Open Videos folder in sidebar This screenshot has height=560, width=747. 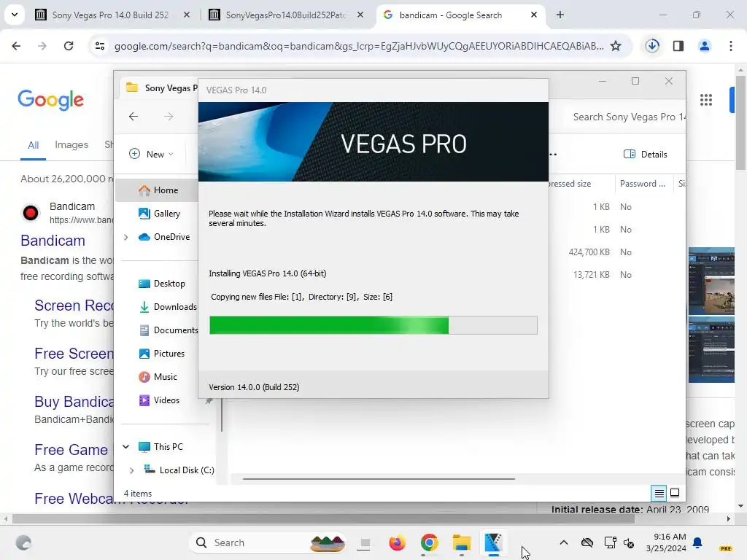click(158, 400)
